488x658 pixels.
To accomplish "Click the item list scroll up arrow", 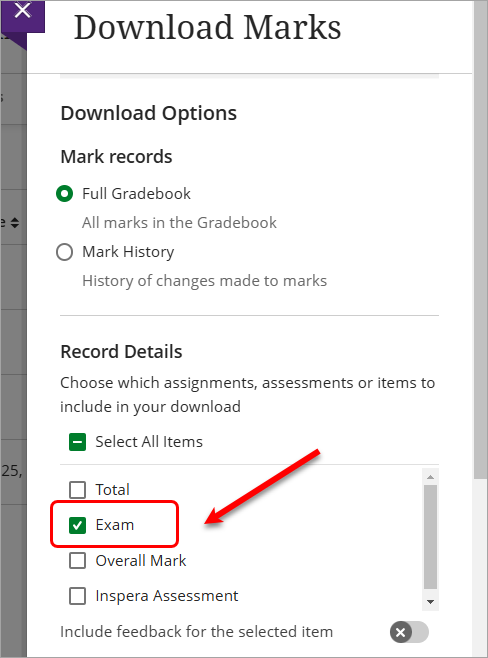I will (430, 477).
